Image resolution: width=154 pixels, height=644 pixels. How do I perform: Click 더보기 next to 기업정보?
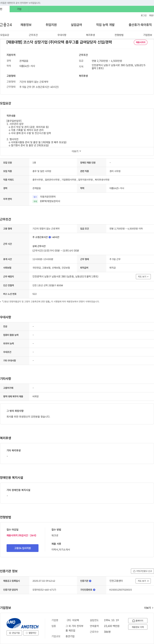pos(149,608)
